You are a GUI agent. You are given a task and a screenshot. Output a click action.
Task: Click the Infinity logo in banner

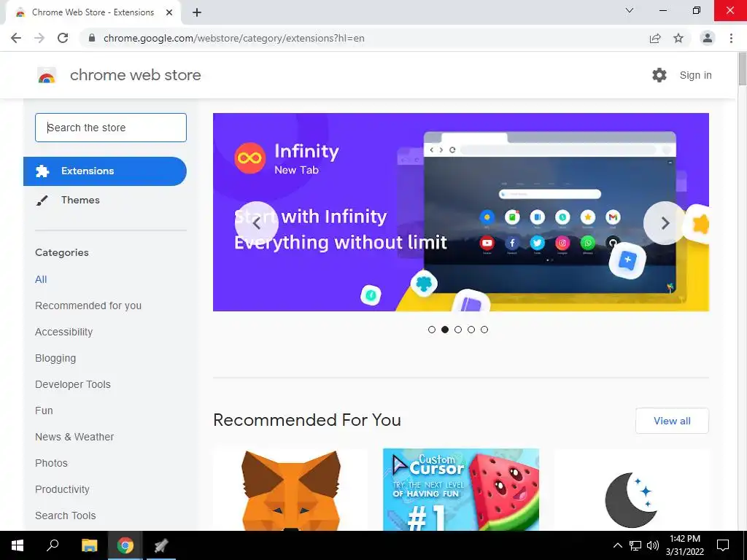click(x=249, y=158)
